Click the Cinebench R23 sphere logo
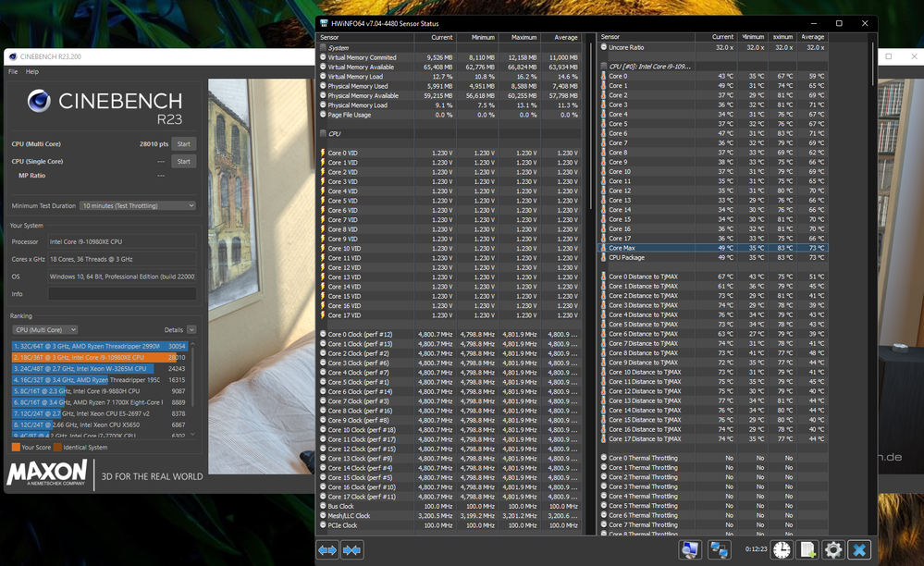924x566 pixels. (x=39, y=101)
